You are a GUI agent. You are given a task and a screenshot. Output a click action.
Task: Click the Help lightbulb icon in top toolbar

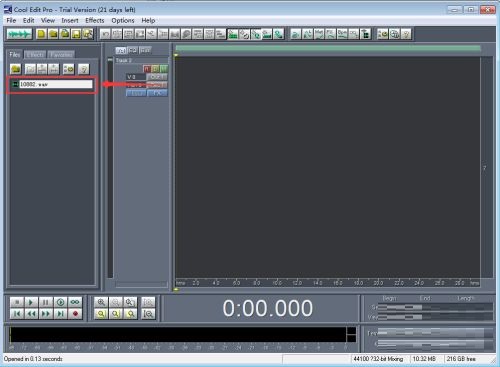(406, 34)
